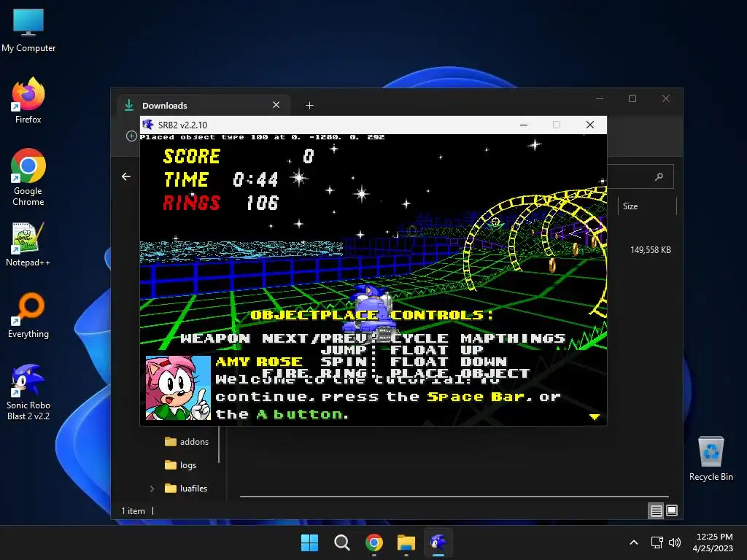Click the TIME 0:44 display
The width and height of the screenshot is (747, 560).
pyautogui.click(x=220, y=179)
